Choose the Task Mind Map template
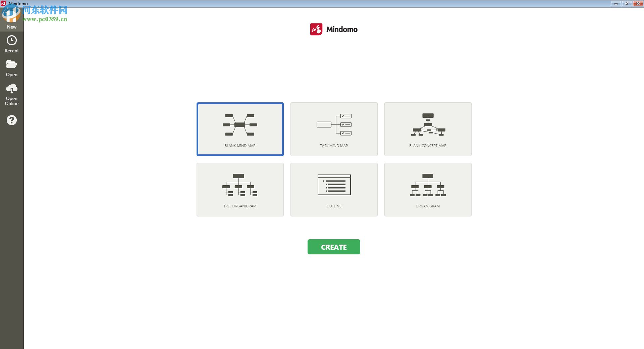This screenshot has width=644, height=349. tap(334, 129)
